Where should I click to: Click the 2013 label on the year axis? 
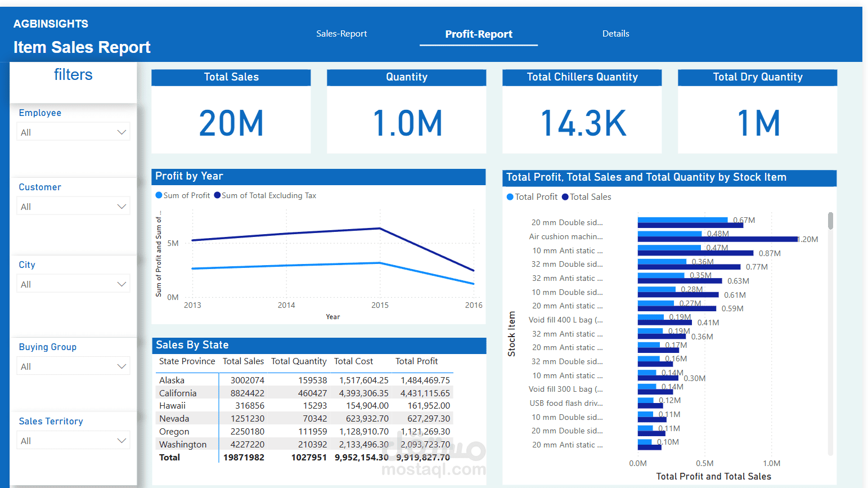(x=192, y=305)
